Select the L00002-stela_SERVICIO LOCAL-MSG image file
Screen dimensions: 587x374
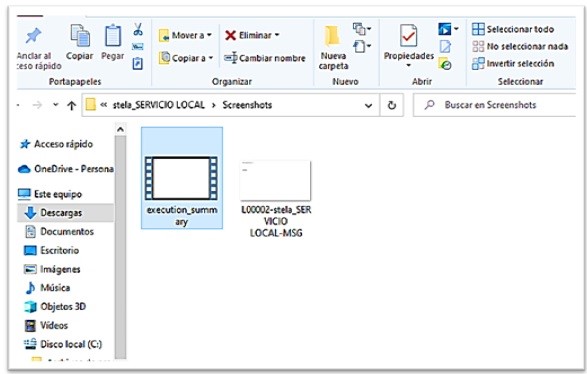click(276, 199)
